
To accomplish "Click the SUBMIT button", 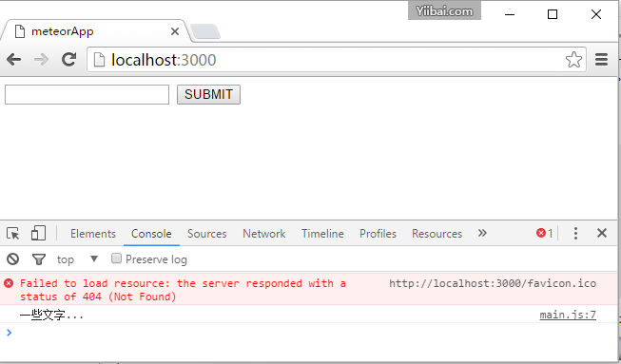I will 208,94.
